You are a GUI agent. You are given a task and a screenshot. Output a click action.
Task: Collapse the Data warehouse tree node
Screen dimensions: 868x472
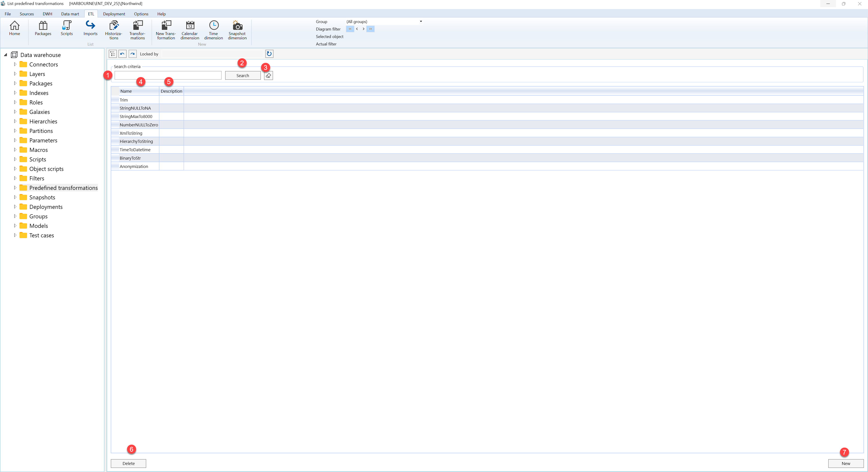click(5, 54)
